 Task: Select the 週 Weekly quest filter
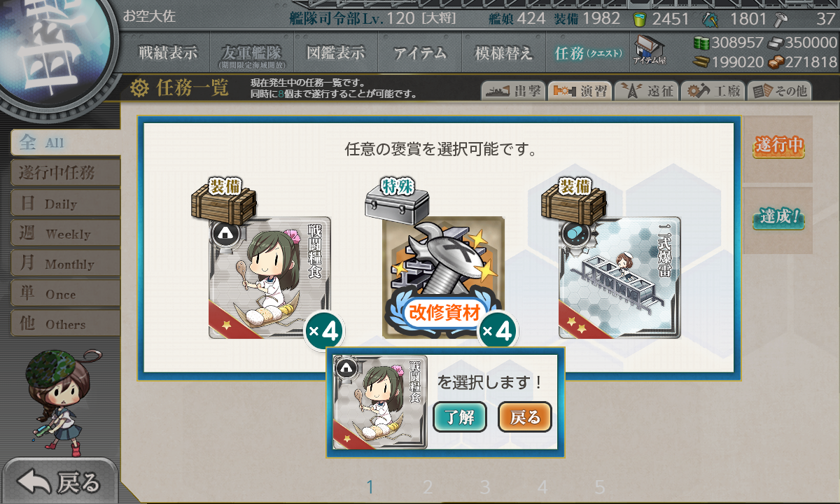pyautogui.click(x=65, y=234)
